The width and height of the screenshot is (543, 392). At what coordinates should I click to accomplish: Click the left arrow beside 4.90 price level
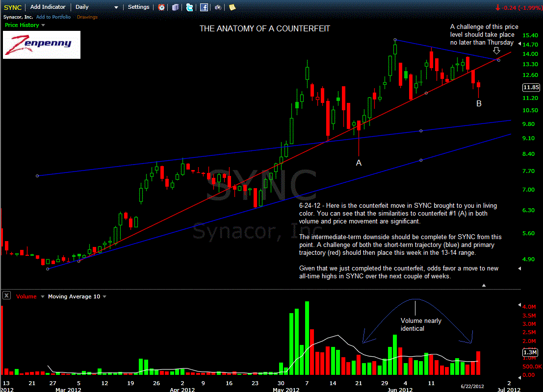[x=519, y=269]
